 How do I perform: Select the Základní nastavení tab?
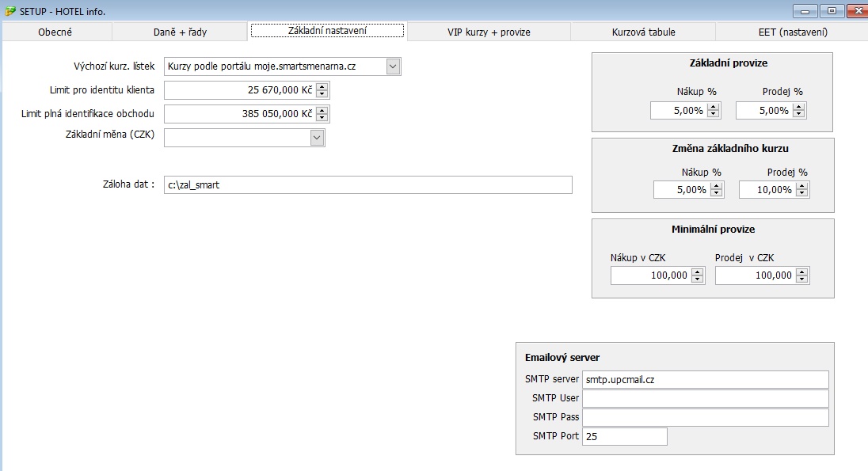pos(327,31)
